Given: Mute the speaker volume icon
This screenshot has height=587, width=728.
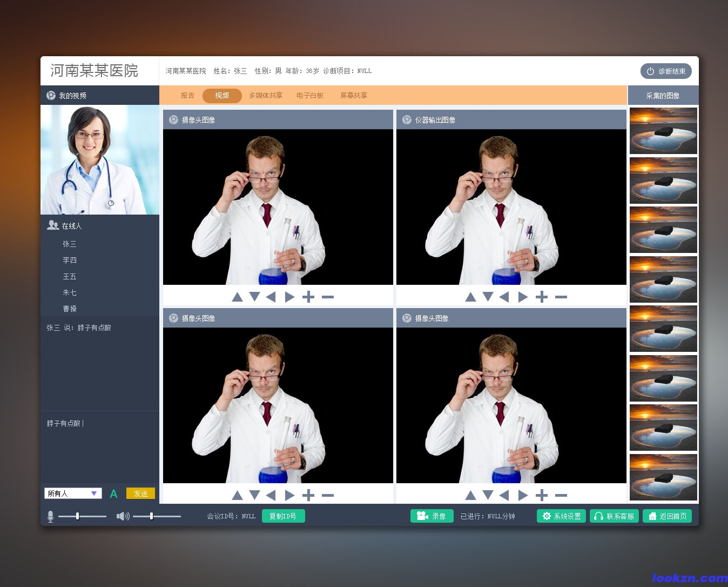Looking at the screenshot, I should click(x=123, y=516).
